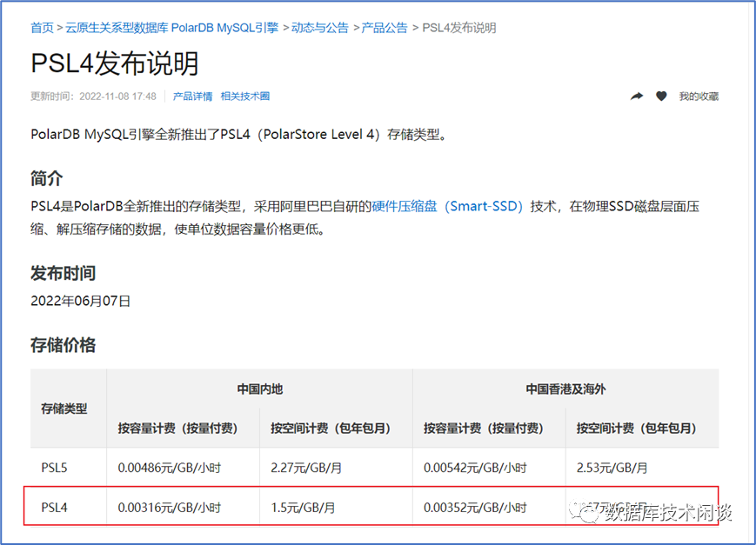Click the 中国内地 column header

tap(259, 389)
